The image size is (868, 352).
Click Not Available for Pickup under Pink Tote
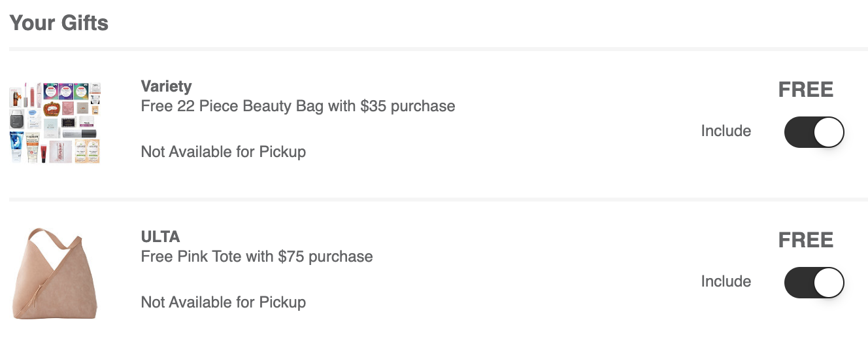pos(224,303)
